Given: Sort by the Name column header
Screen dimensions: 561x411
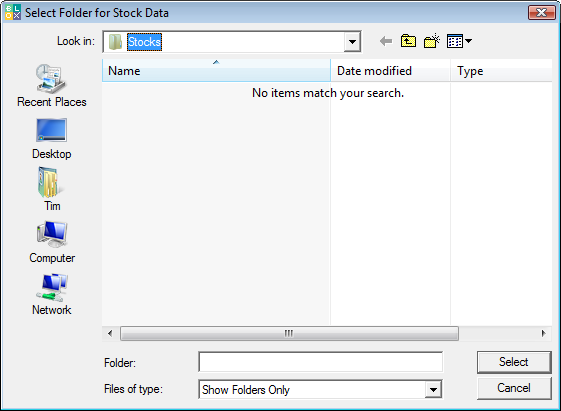Looking at the screenshot, I should [216, 70].
